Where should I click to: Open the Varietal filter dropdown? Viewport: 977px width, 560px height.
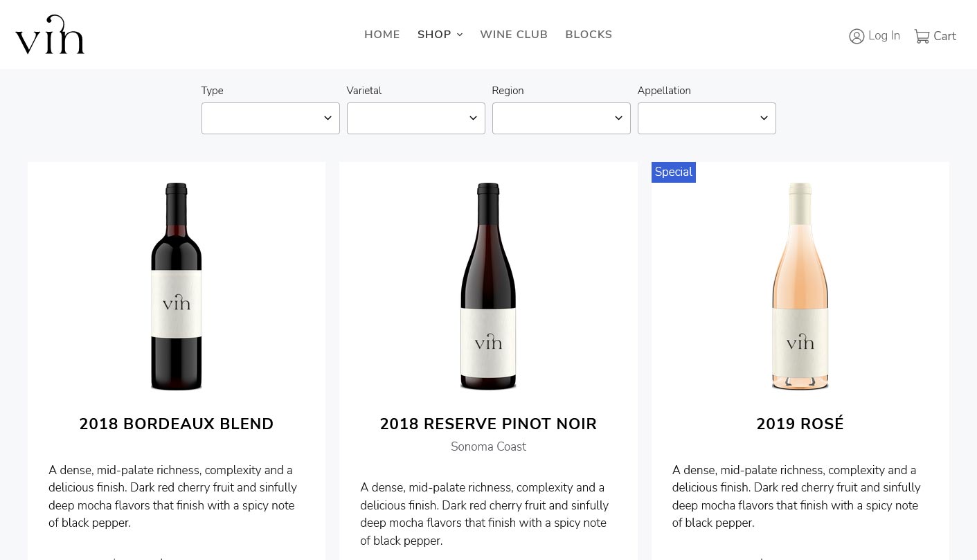[x=415, y=118]
